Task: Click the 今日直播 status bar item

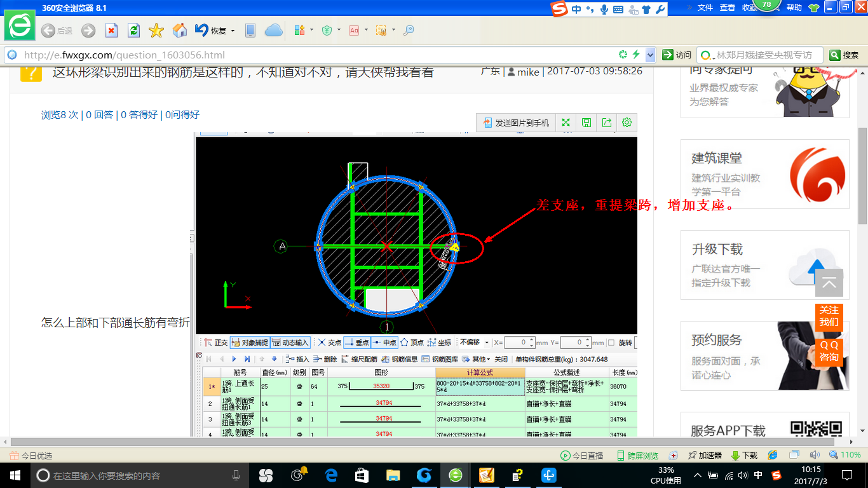Action: click(582, 456)
